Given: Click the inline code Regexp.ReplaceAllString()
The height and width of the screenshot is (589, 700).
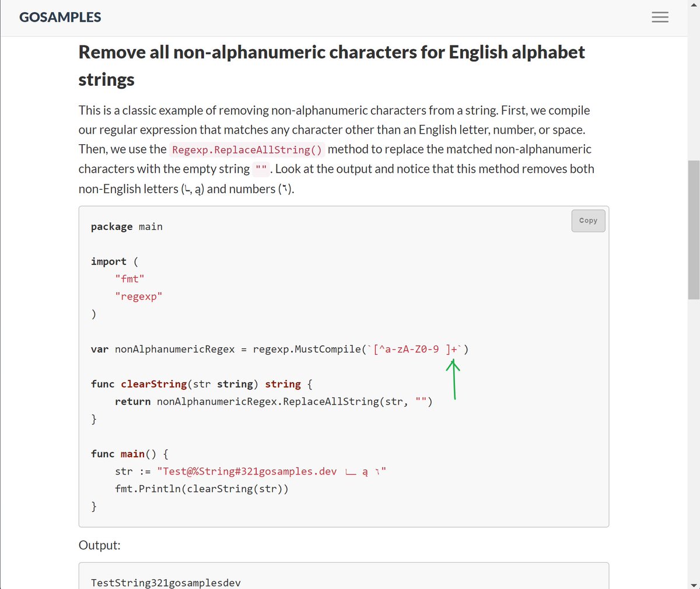Looking at the screenshot, I should click(x=247, y=150).
